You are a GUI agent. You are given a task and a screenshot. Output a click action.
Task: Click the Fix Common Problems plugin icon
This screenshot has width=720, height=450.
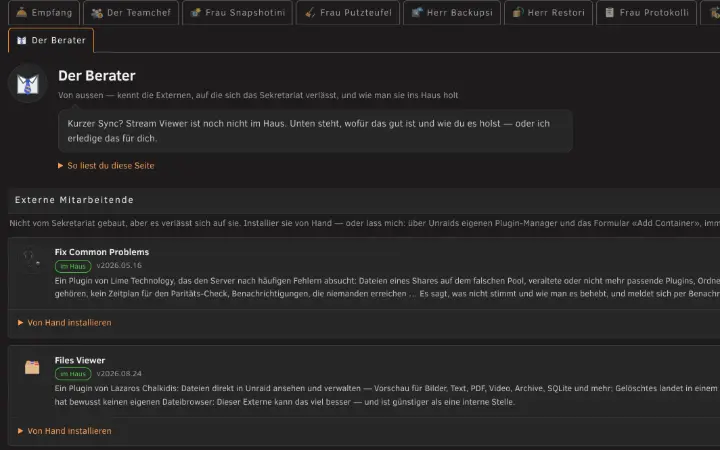coord(32,260)
